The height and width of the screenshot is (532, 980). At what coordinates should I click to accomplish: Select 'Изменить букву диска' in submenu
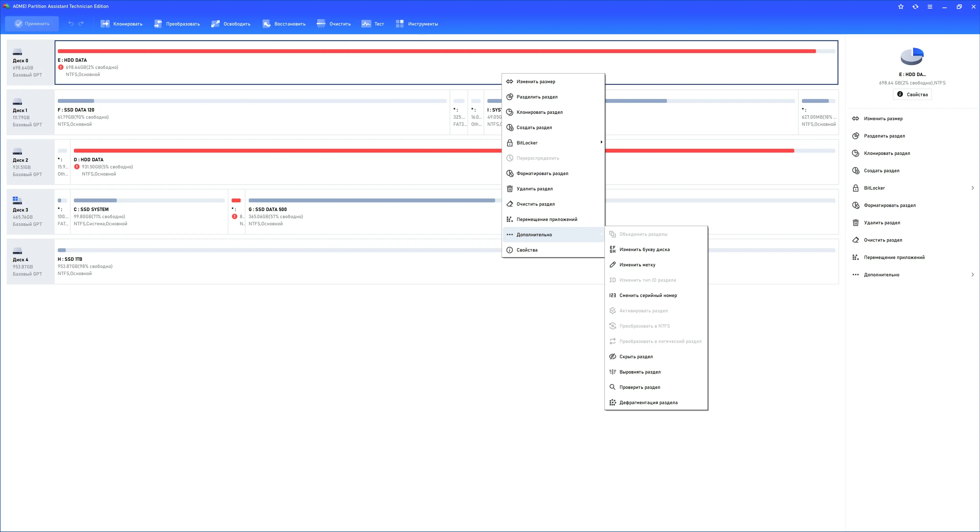pyautogui.click(x=645, y=250)
